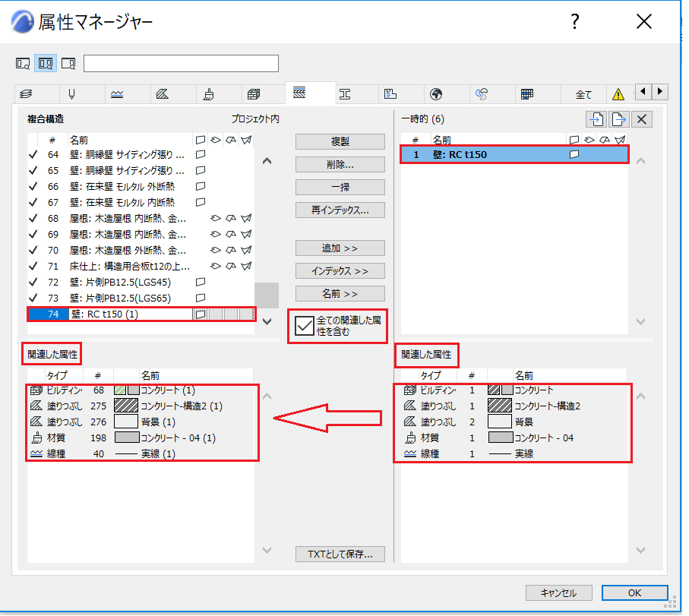Select composite row 67 在来壁 モルタル 内断熱
This screenshot has height=616, width=689.
141,203
